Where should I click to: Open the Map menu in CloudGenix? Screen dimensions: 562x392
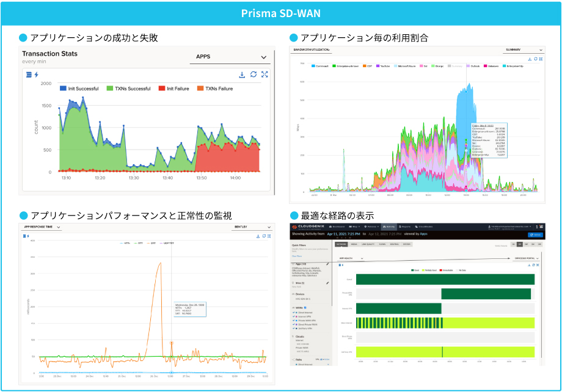pyautogui.click(x=354, y=227)
